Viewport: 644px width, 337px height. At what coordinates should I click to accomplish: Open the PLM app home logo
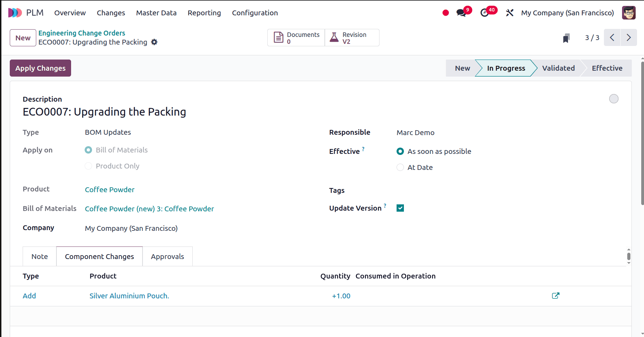click(x=15, y=13)
